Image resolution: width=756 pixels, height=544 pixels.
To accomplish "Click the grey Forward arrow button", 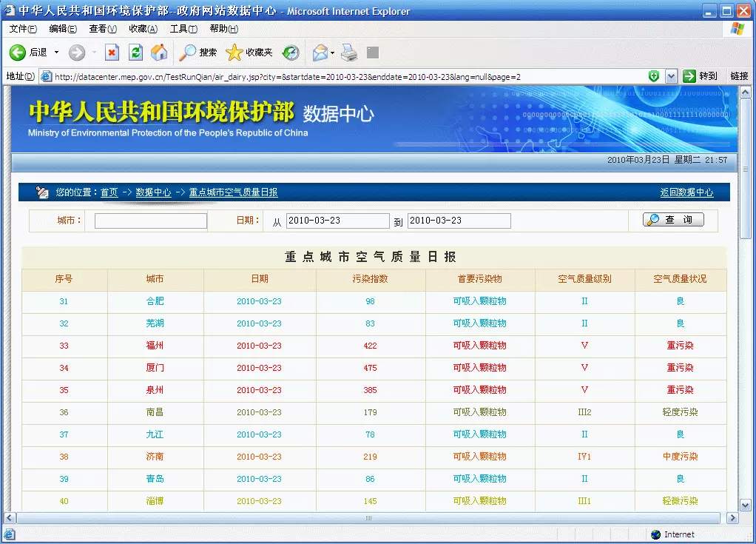I will [77, 53].
